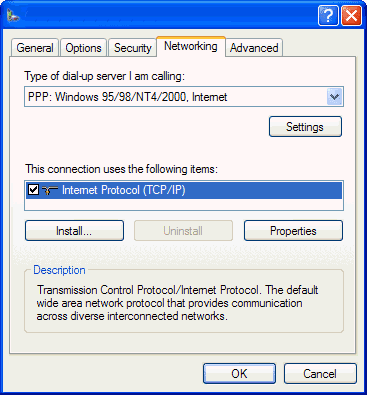Screen dimensions: 367x395
Task: Switch to the General tab
Action: click(35, 48)
